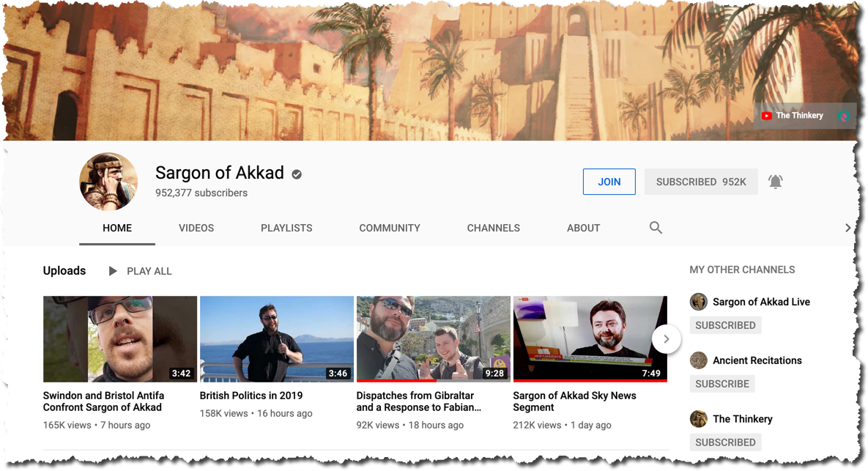Click the 3:42 duration badge

point(181,373)
